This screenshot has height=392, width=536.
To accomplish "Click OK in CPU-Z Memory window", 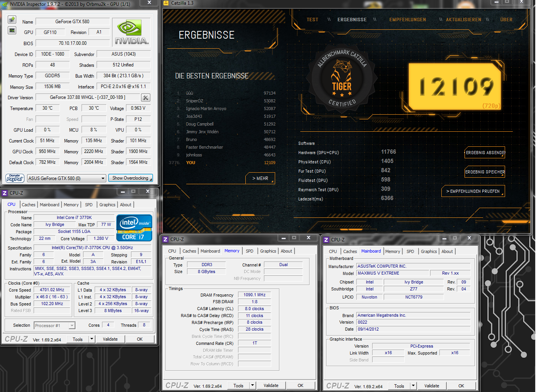I will pos(301,385).
